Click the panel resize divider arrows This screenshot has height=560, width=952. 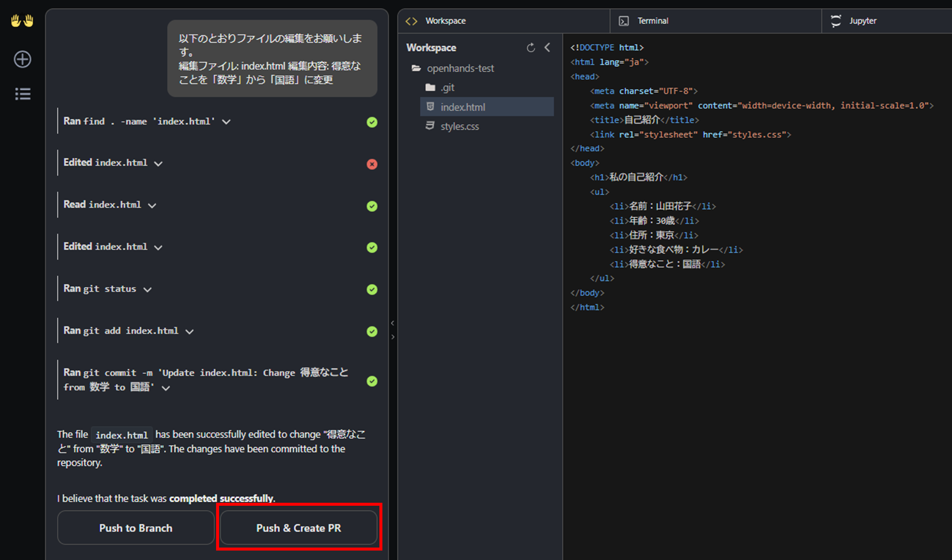(393, 330)
